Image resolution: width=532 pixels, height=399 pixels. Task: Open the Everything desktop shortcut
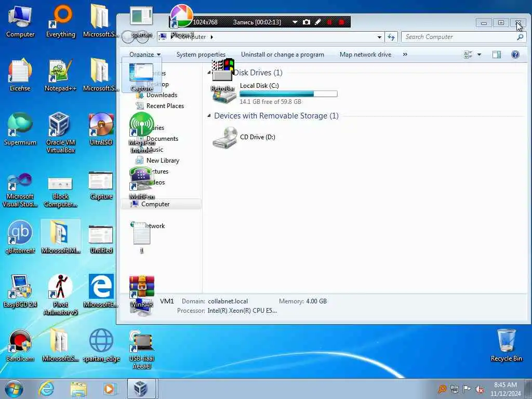pyautogui.click(x=60, y=22)
